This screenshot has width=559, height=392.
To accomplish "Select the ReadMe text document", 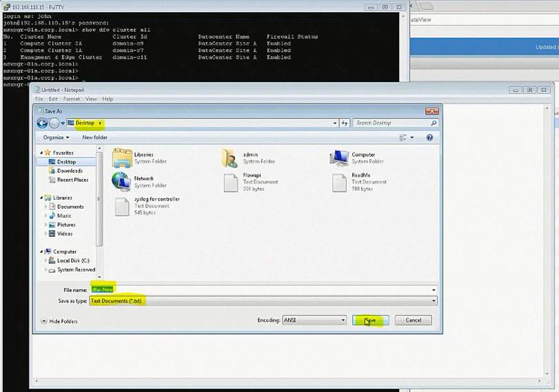I will (x=338, y=182).
